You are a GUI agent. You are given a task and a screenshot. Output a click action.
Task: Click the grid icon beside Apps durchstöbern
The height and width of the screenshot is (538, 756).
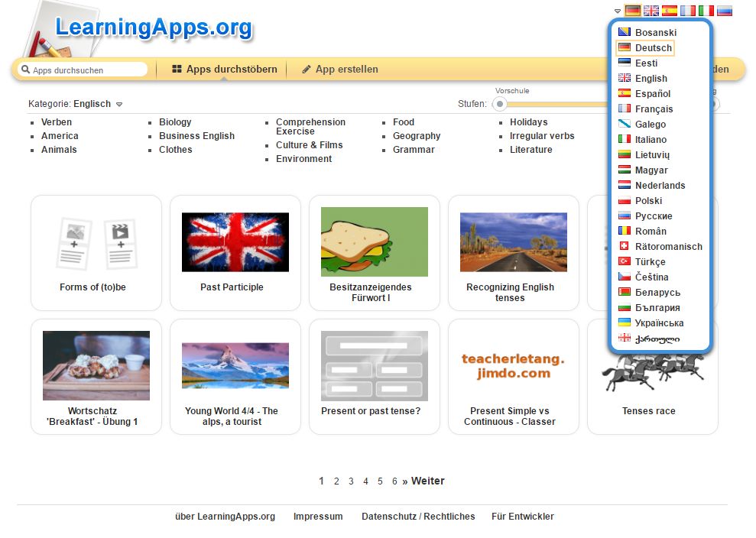(x=177, y=70)
